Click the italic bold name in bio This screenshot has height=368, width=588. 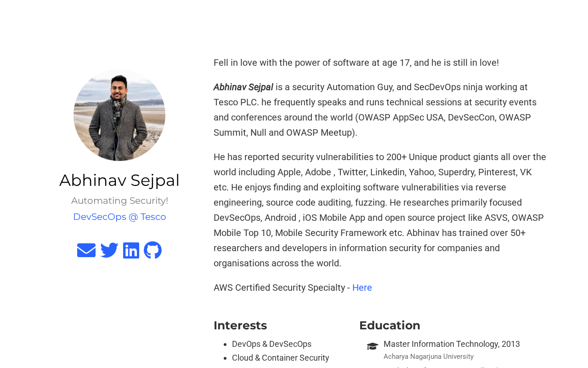[243, 87]
